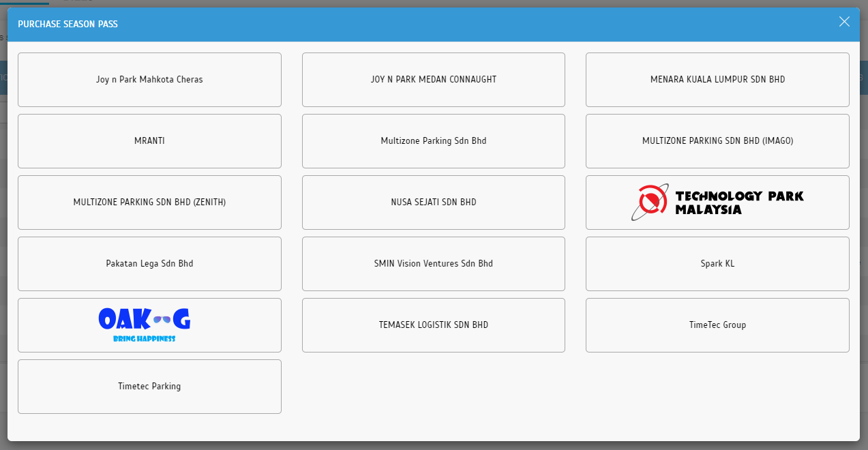Screen dimensions: 868x450
Task: Select Pakatan Lega Sdn Bhd
Action: point(149,264)
